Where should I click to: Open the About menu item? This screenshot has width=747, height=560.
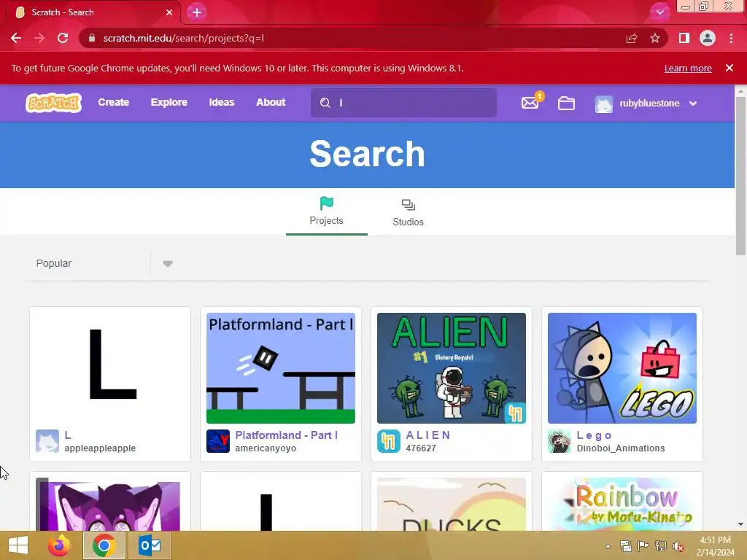[x=271, y=102]
